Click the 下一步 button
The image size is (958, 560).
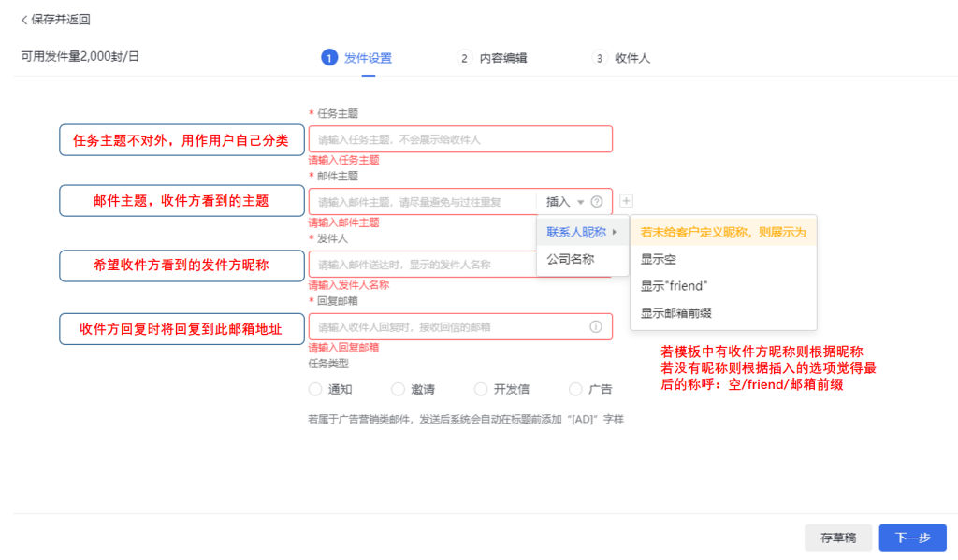(912, 538)
